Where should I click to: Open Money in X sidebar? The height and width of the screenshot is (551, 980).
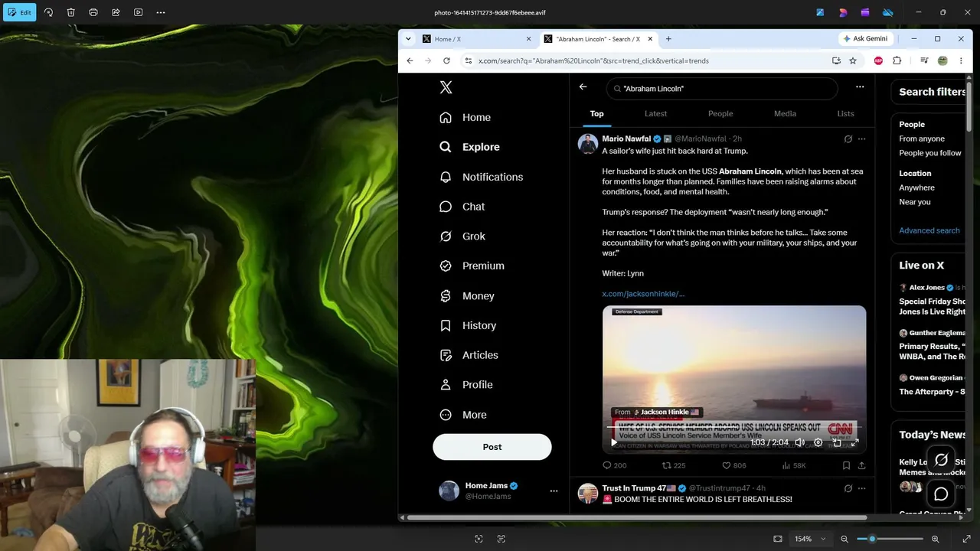[467, 296]
